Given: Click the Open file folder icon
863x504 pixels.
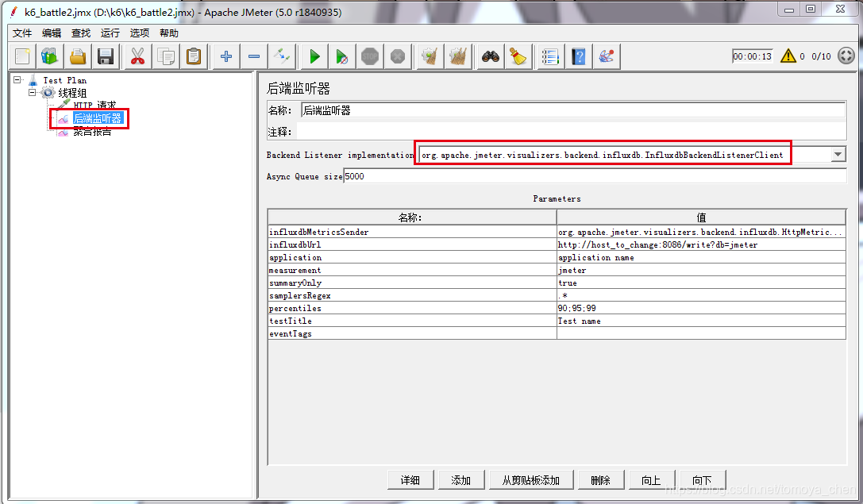Looking at the screenshot, I should click(78, 56).
